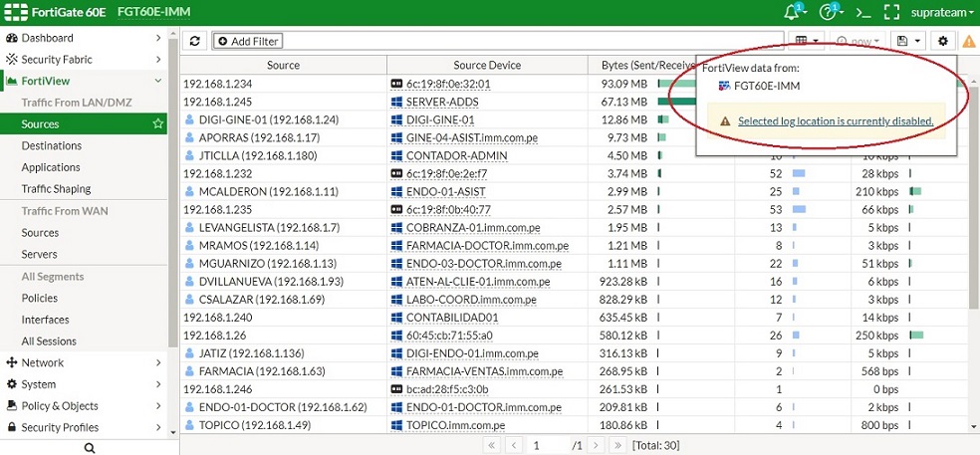Go to last page button

coord(617,446)
